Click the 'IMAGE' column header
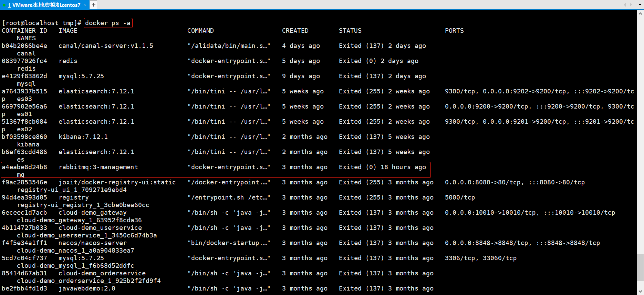644x295 pixels. (x=68, y=31)
